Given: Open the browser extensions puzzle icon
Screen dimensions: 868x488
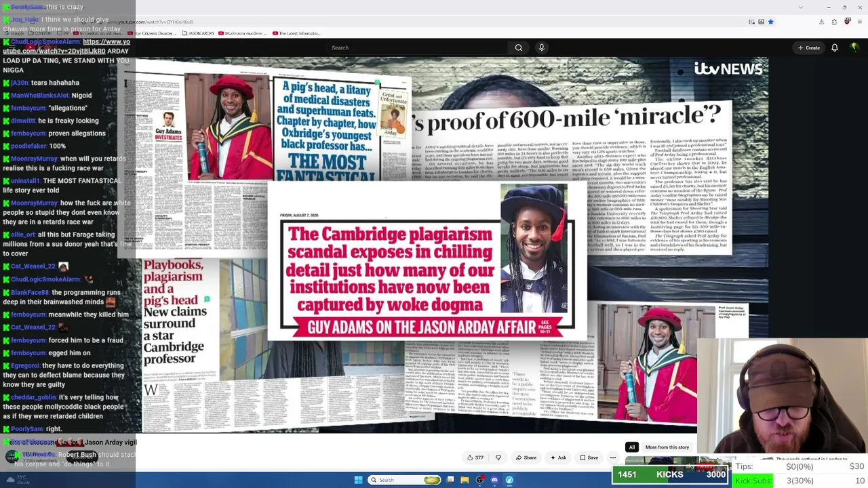Looking at the screenshot, I should [834, 22].
